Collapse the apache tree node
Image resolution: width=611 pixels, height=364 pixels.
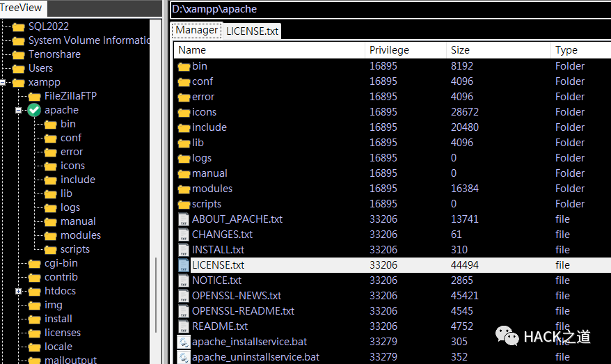tap(18, 110)
